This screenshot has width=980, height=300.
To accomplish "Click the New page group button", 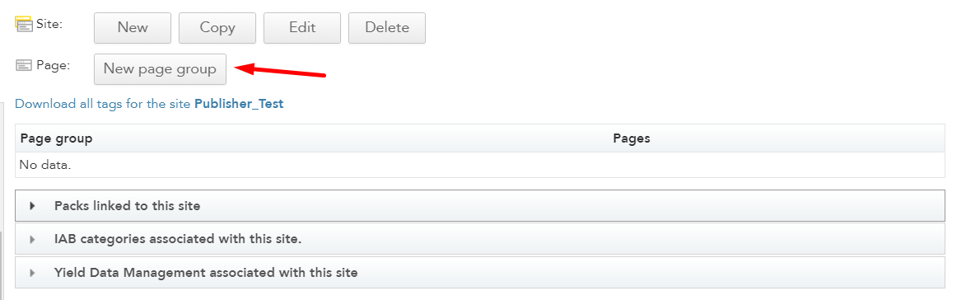I will (160, 68).
